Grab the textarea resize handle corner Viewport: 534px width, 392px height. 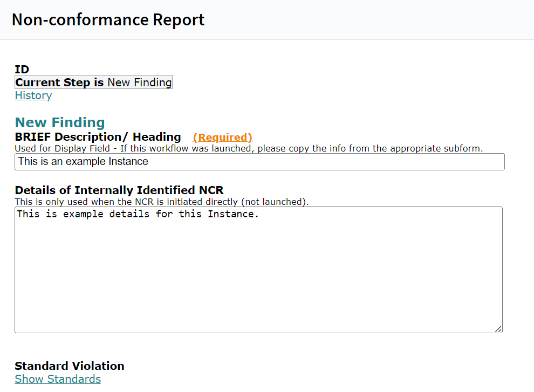click(498, 329)
